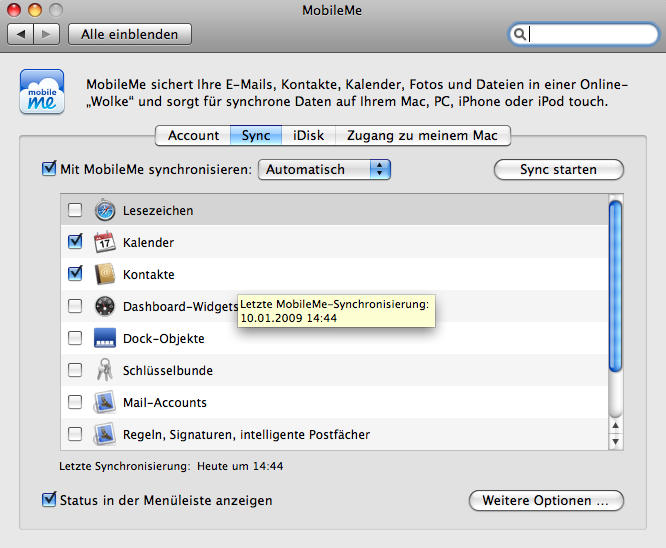Click the Kalender icon in list

click(x=105, y=242)
